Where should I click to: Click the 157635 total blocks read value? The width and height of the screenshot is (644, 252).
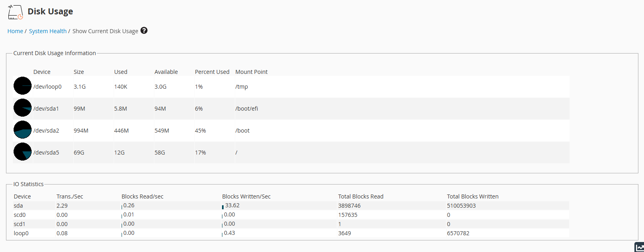pyautogui.click(x=348, y=215)
